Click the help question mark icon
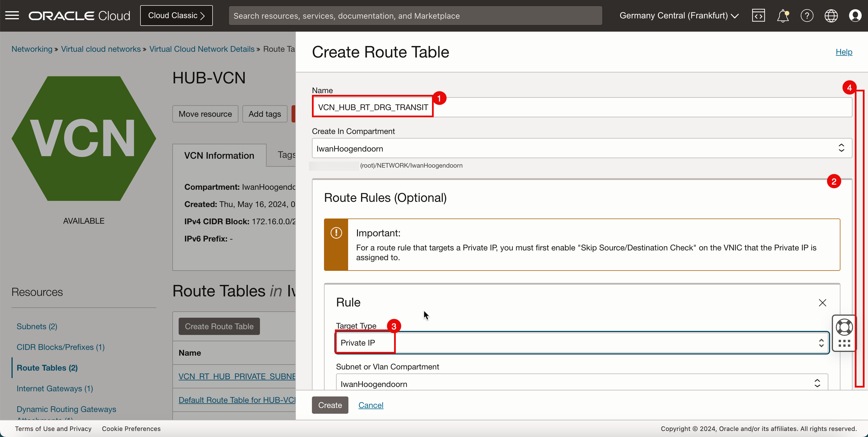 point(806,16)
